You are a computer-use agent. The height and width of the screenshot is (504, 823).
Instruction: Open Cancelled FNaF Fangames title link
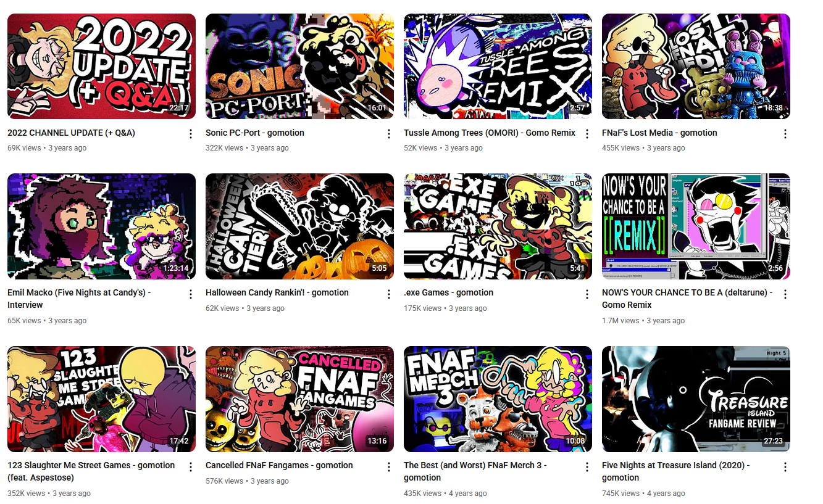pyautogui.click(x=279, y=465)
